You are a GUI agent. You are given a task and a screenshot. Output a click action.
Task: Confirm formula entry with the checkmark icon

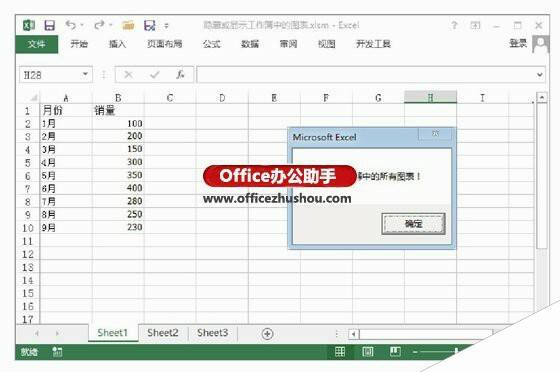point(155,75)
